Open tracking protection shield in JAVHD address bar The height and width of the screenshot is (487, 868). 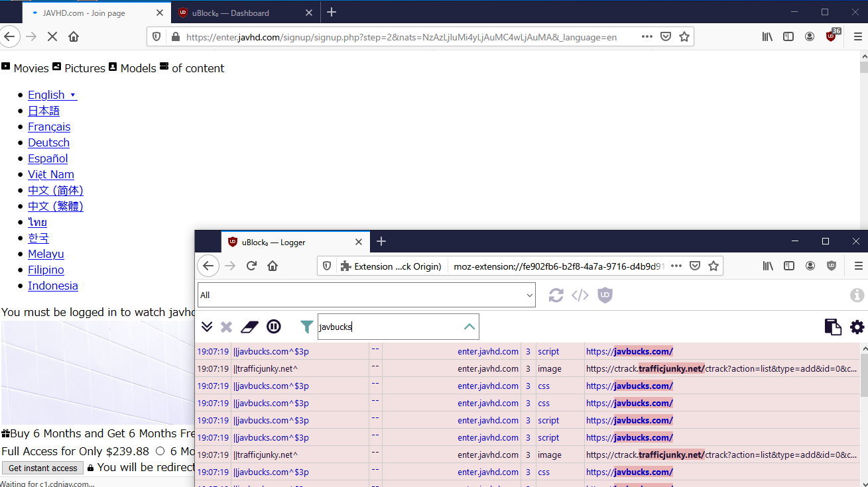tap(156, 37)
